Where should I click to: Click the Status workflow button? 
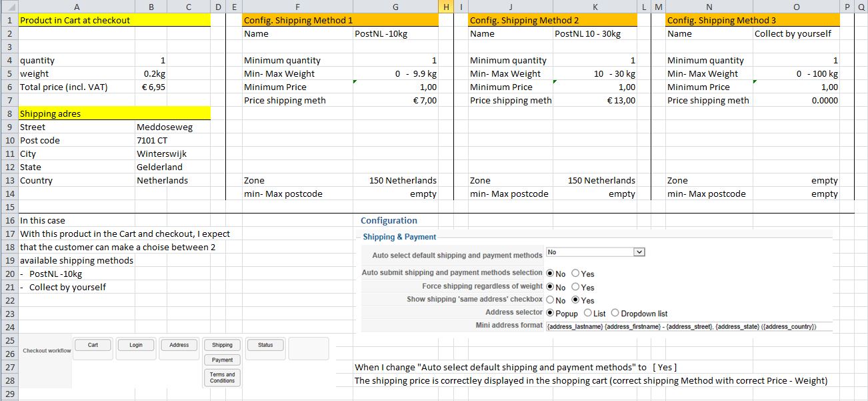coord(265,345)
